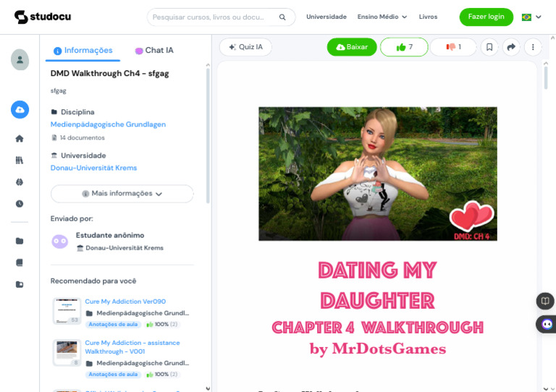Click the info panel scroll-down arrow

[208, 388]
